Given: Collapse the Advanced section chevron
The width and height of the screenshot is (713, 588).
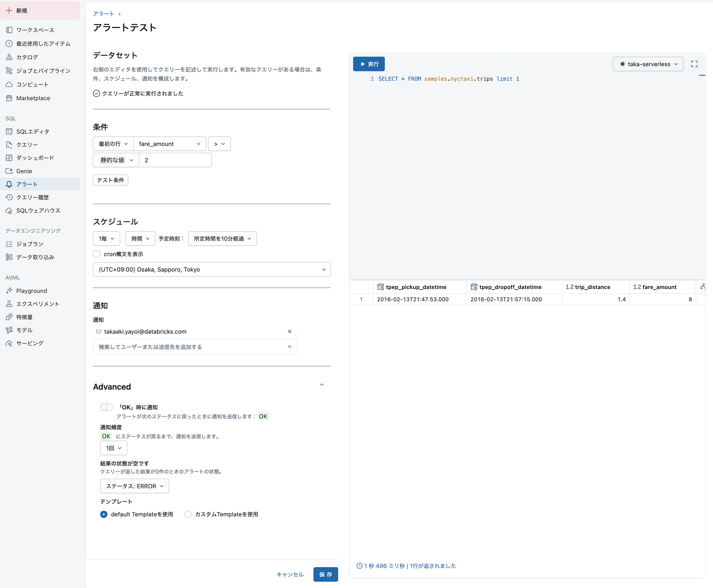Looking at the screenshot, I should pyautogui.click(x=322, y=385).
